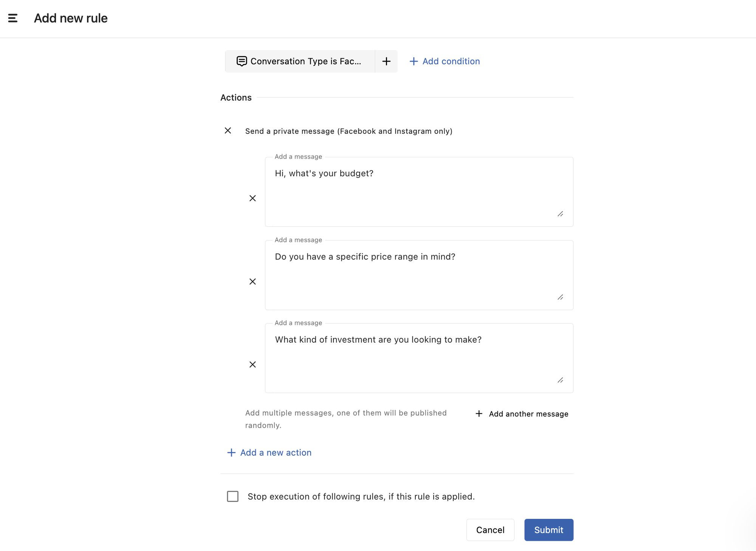Remove the 'Hi, what's your budget?' message
The width and height of the screenshot is (756, 551).
(x=253, y=198)
